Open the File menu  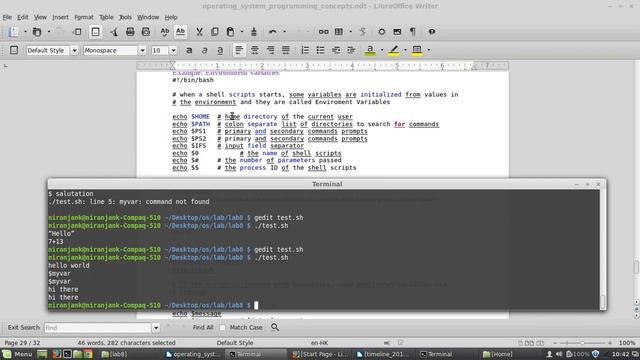[x=7, y=17]
